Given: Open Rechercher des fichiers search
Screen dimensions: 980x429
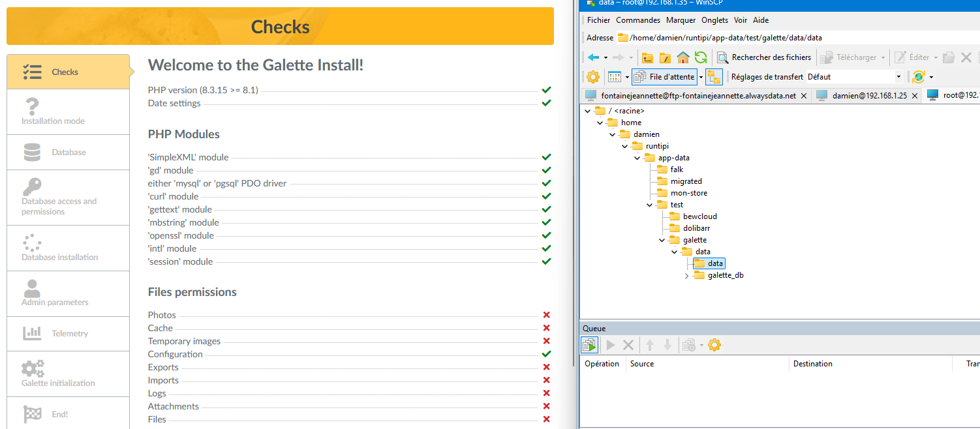Looking at the screenshot, I should (765, 57).
